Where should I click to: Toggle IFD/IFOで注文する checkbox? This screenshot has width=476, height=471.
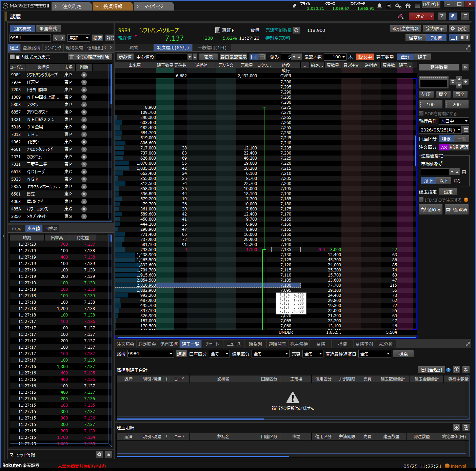point(421,200)
